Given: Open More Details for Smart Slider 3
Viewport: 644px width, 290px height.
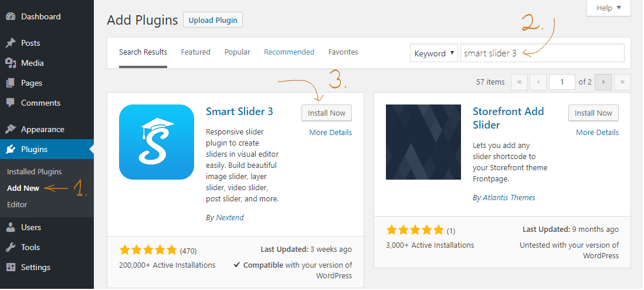Looking at the screenshot, I should point(330,133).
